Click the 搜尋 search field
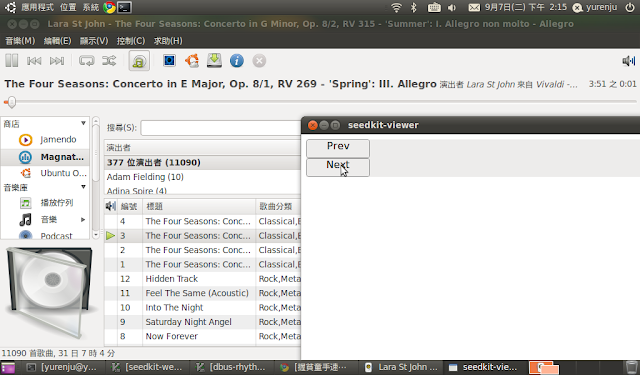The width and height of the screenshot is (640, 375). 221,128
